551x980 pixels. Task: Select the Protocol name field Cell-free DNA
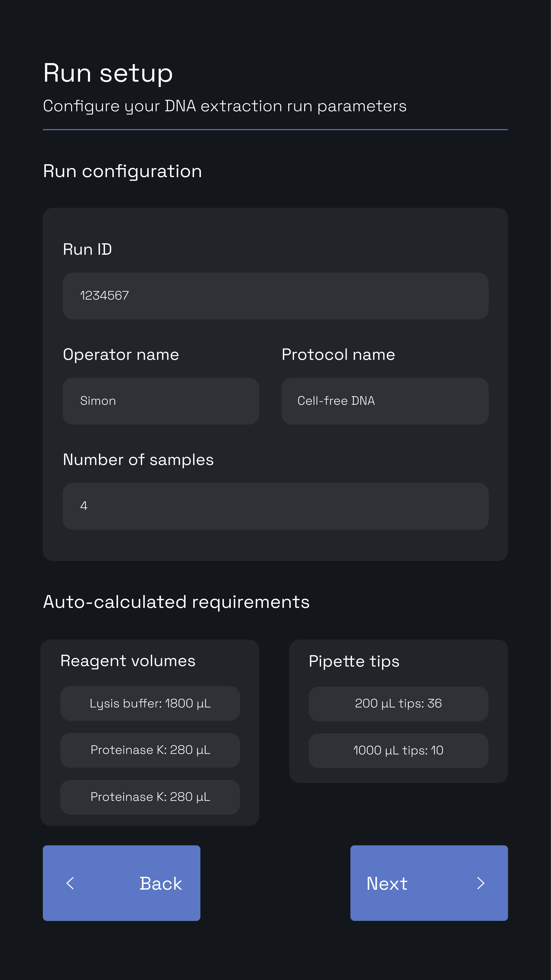click(385, 401)
